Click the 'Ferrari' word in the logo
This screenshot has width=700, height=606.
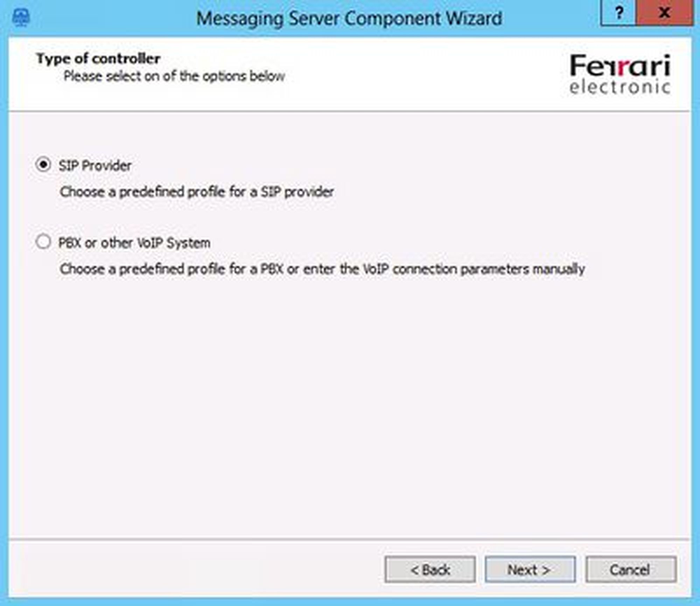tap(619, 66)
